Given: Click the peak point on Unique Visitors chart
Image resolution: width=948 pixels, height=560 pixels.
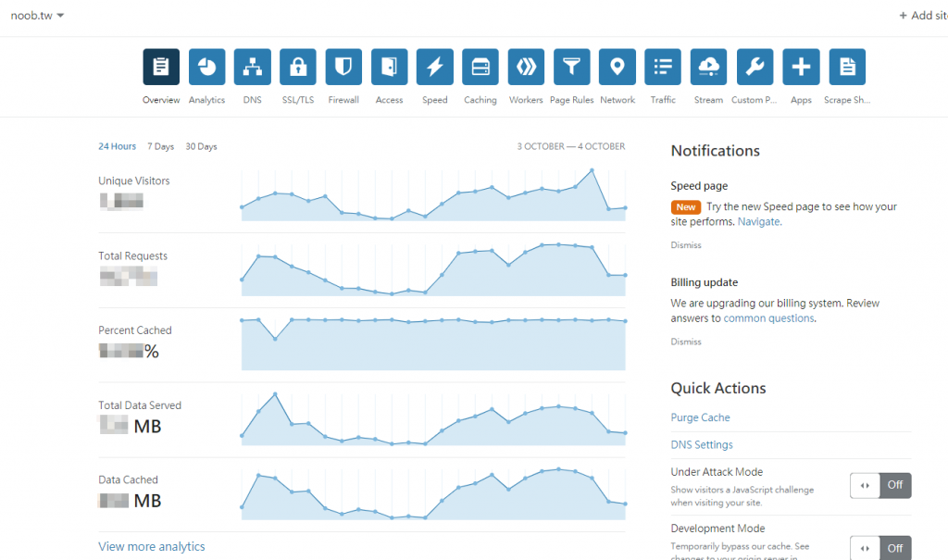Looking at the screenshot, I should pos(592,170).
